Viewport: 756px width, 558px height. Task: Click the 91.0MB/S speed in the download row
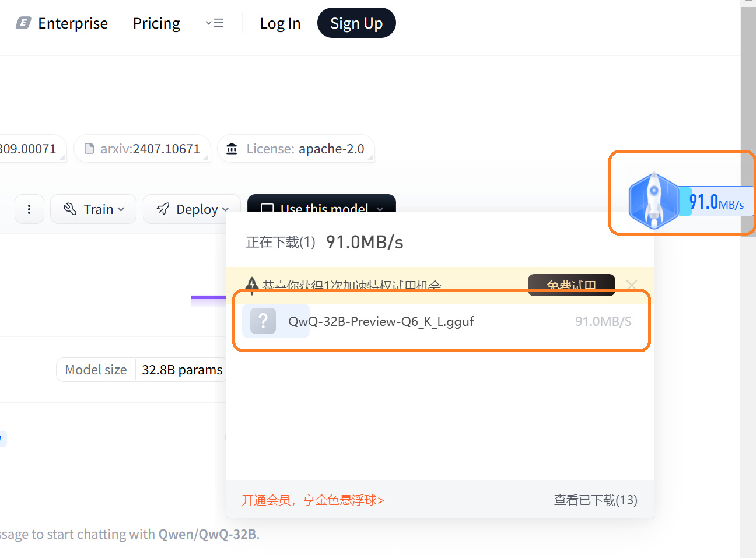pos(603,321)
